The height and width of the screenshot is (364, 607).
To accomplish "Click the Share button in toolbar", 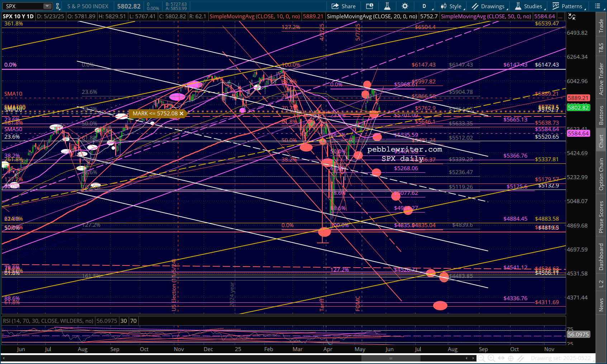I will (x=343, y=6).
